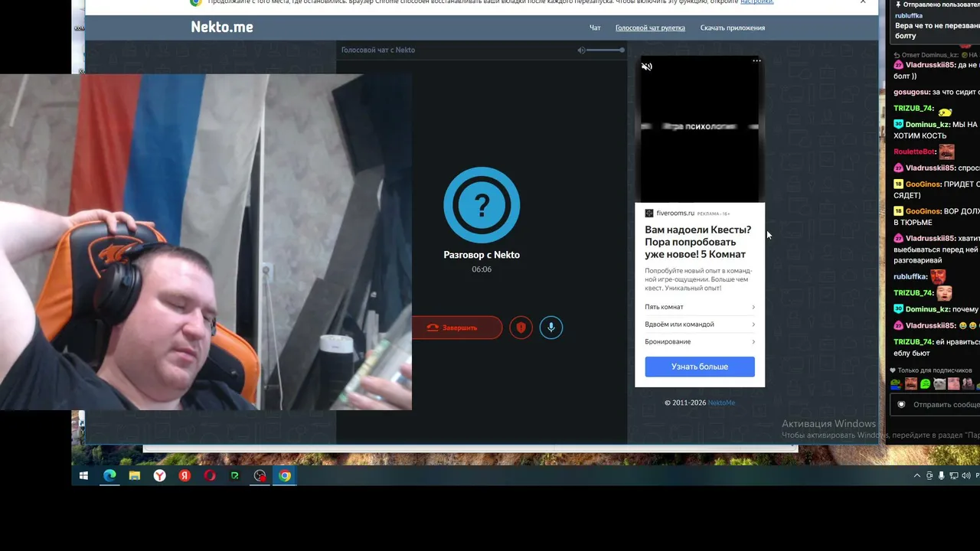Viewport: 980px width, 551px height.
Task: Open Скачать приложения in the navigation bar
Action: [x=733, y=28]
